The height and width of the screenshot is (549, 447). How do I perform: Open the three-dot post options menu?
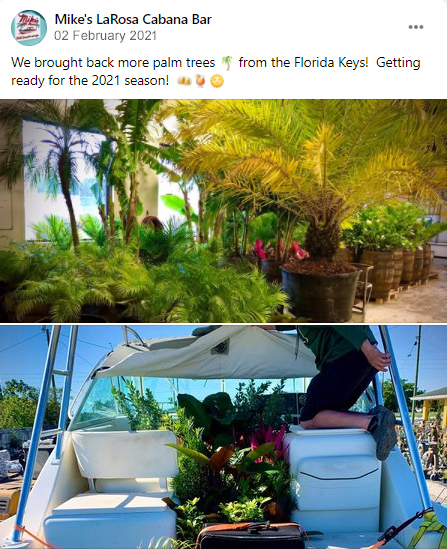click(415, 27)
